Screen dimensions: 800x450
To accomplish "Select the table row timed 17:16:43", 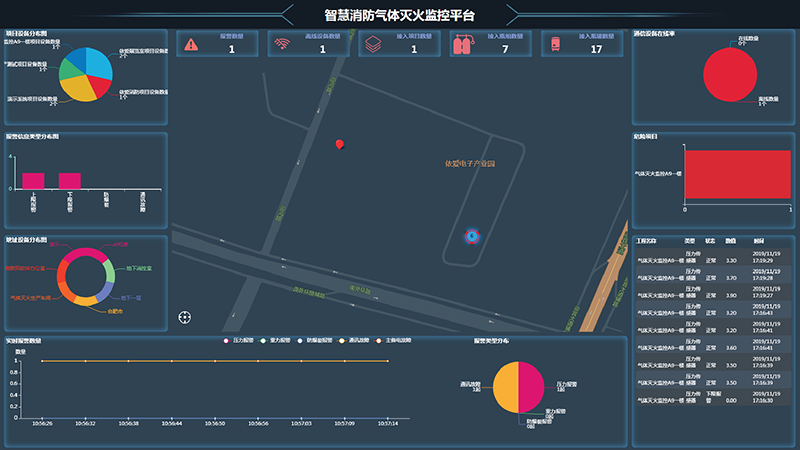I will click(713, 309).
